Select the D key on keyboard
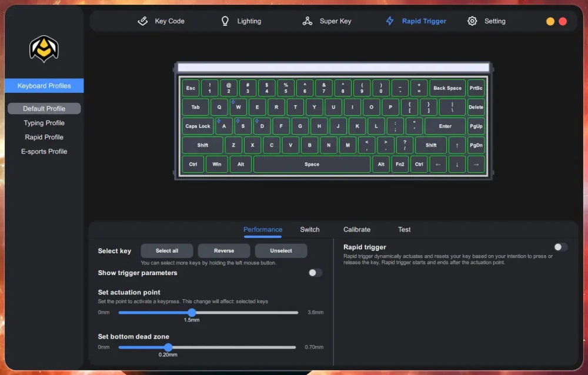The width and height of the screenshot is (588, 375). point(262,126)
